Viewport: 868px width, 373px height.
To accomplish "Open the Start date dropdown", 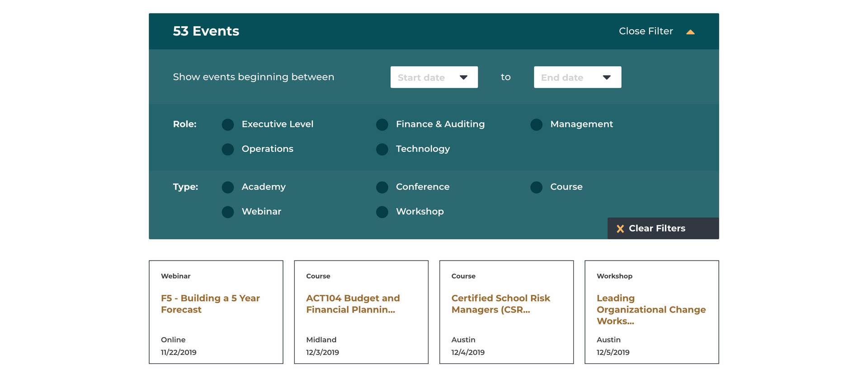I will point(434,77).
